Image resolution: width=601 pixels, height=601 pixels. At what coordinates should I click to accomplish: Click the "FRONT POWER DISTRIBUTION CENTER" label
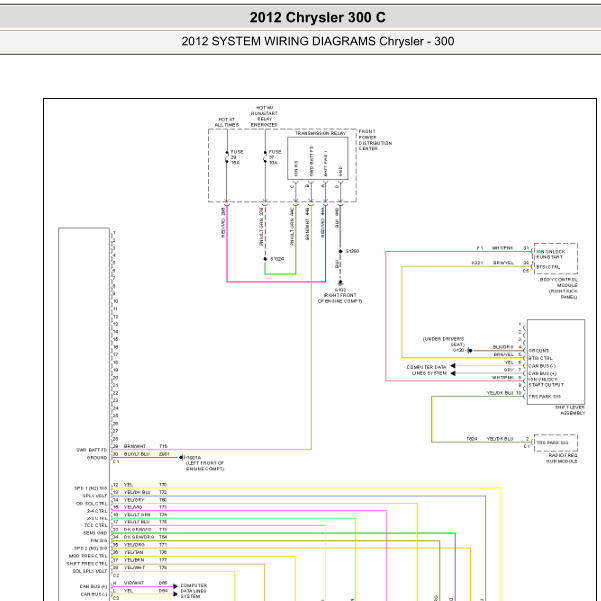click(375, 140)
